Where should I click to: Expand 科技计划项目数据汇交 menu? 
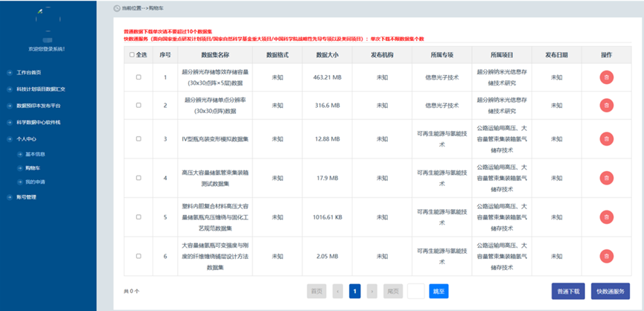pyautogui.click(x=42, y=89)
